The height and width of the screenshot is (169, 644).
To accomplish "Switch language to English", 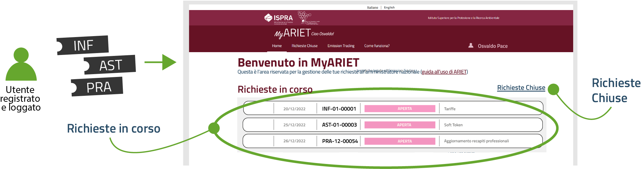I will (389, 8).
